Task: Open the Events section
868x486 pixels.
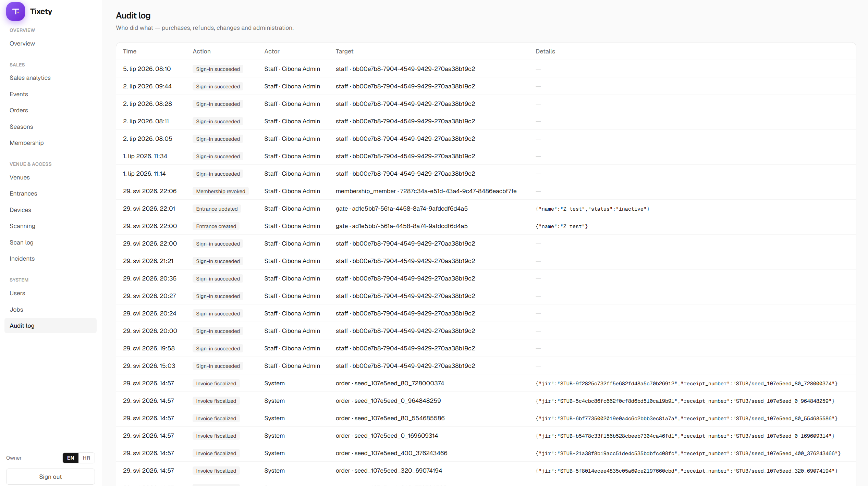Action: (19, 94)
